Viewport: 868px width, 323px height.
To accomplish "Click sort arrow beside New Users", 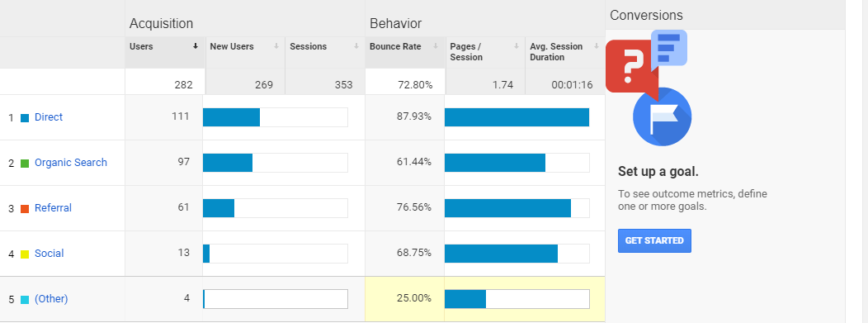I will [276, 46].
